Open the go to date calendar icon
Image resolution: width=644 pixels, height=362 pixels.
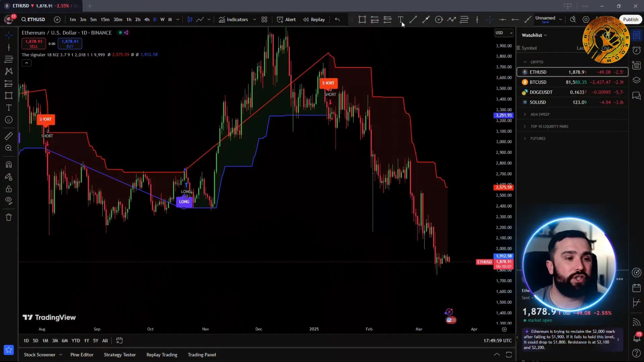(x=119, y=341)
